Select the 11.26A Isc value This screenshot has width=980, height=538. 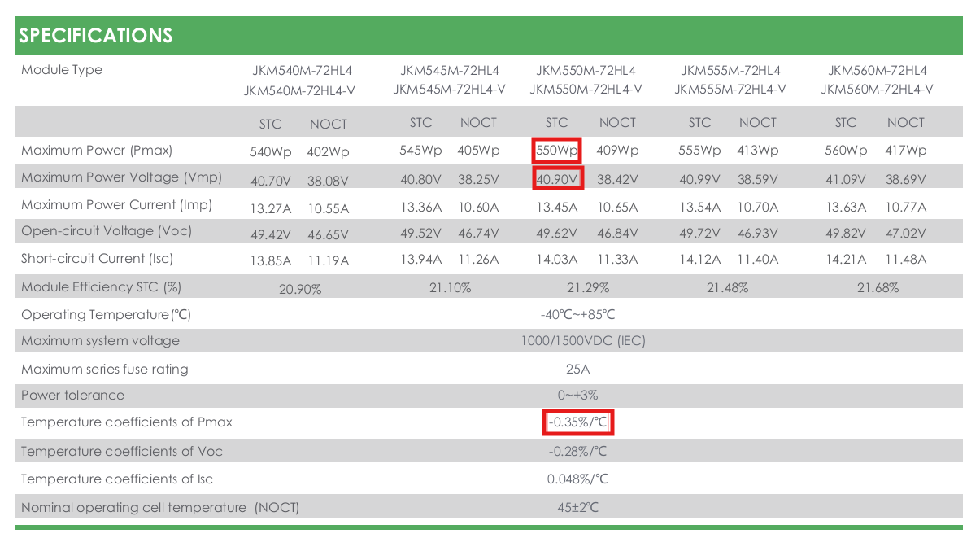point(478,260)
